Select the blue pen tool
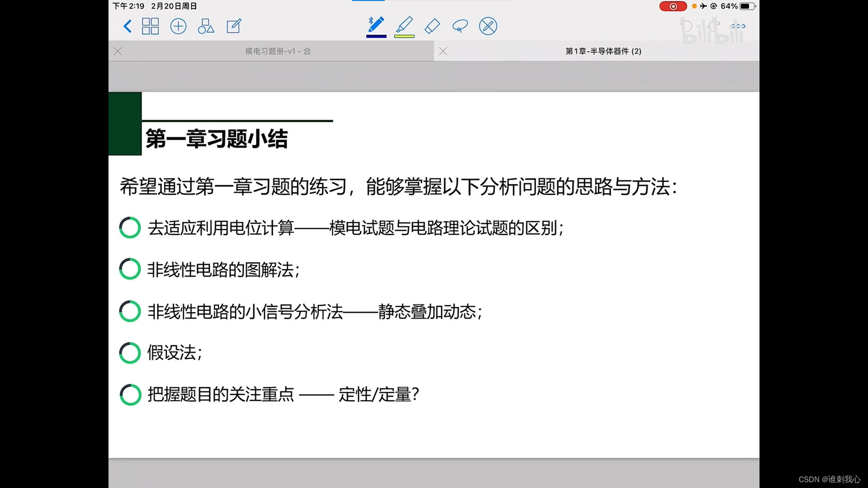868x488 pixels. click(x=376, y=24)
